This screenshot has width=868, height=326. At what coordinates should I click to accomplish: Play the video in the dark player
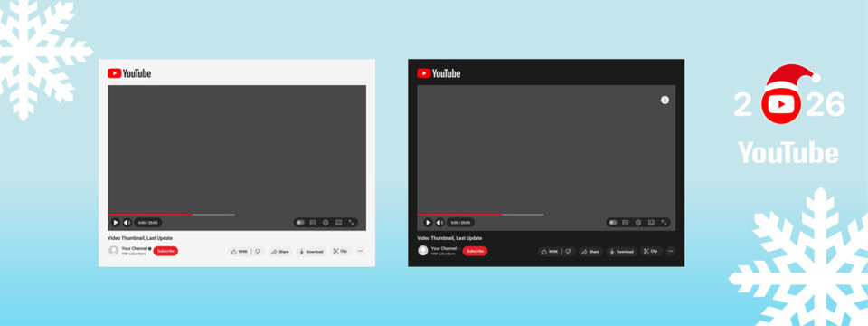pyautogui.click(x=428, y=223)
